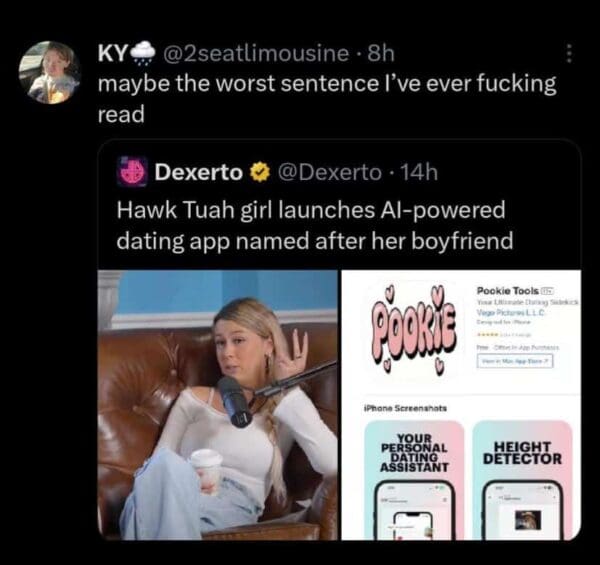Open the @Dexerto handle link
Screen dimensions: 600x565
pos(329,173)
